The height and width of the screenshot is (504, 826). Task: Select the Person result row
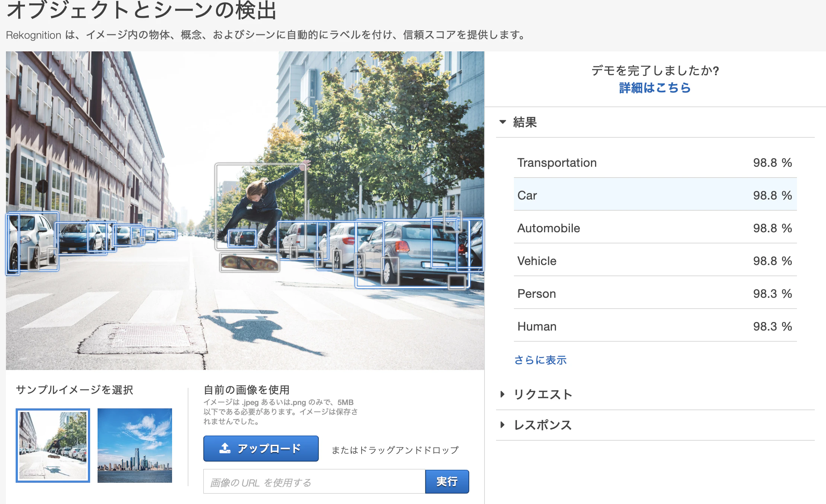point(655,293)
